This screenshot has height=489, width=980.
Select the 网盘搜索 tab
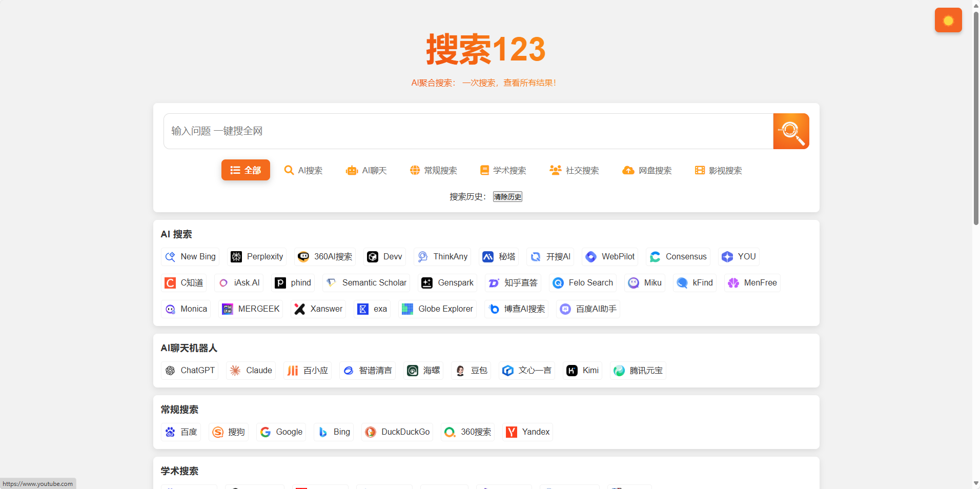tap(647, 170)
